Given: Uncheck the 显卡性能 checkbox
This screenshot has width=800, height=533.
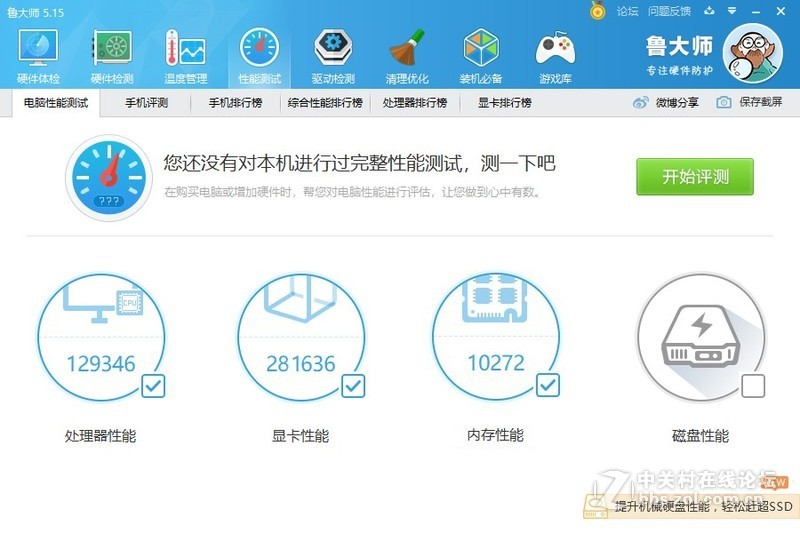Looking at the screenshot, I should [353, 386].
